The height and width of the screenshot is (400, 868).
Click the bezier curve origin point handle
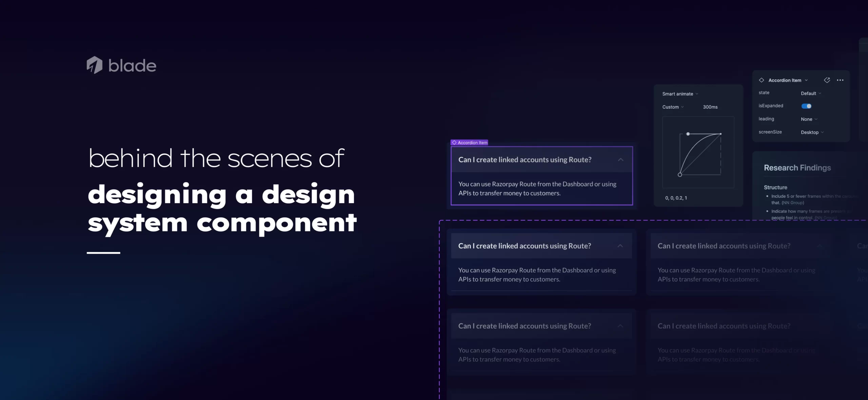coord(680,175)
